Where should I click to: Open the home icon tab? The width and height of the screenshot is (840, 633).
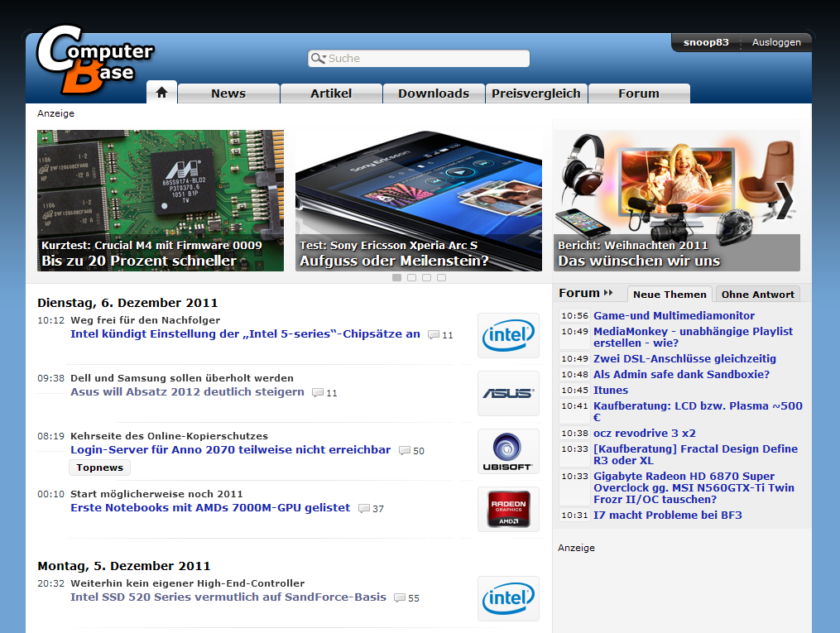coord(161,93)
